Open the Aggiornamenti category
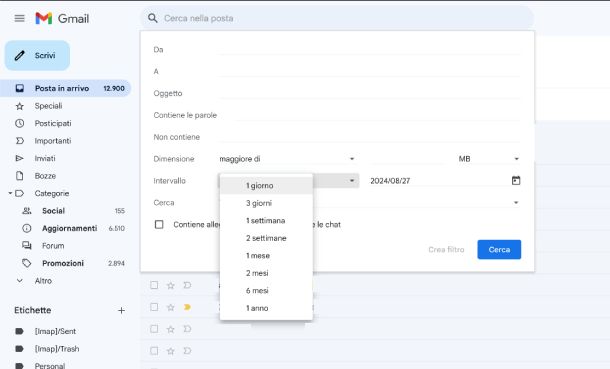The height and width of the screenshot is (369, 610). 70,228
